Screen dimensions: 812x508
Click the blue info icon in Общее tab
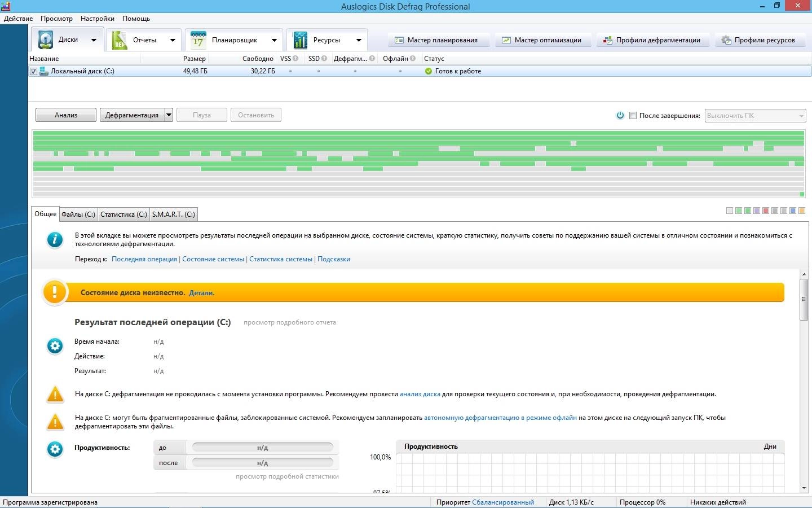pos(55,239)
